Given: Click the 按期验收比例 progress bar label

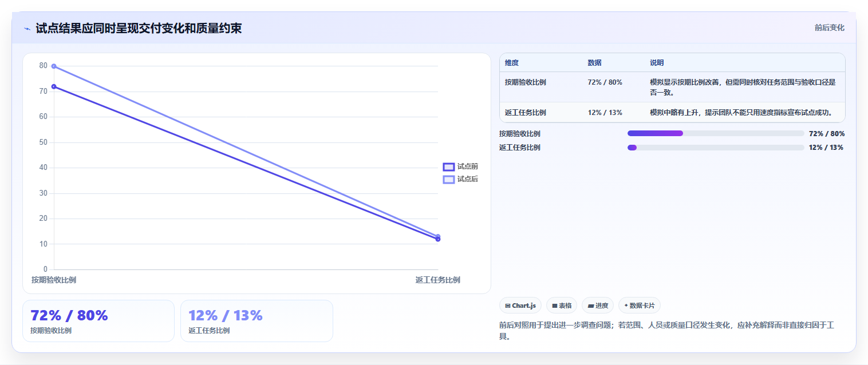Looking at the screenshot, I should (519, 134).
